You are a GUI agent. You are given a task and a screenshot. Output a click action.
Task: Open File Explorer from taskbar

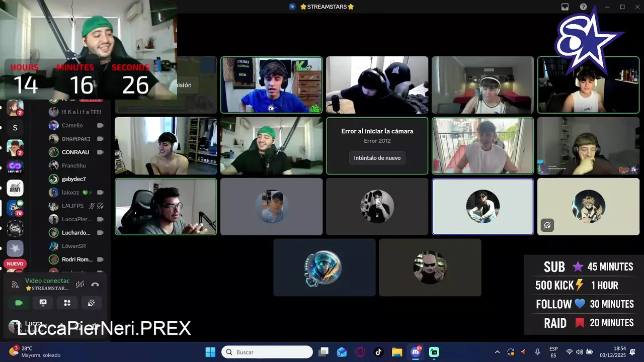(397, 352)
